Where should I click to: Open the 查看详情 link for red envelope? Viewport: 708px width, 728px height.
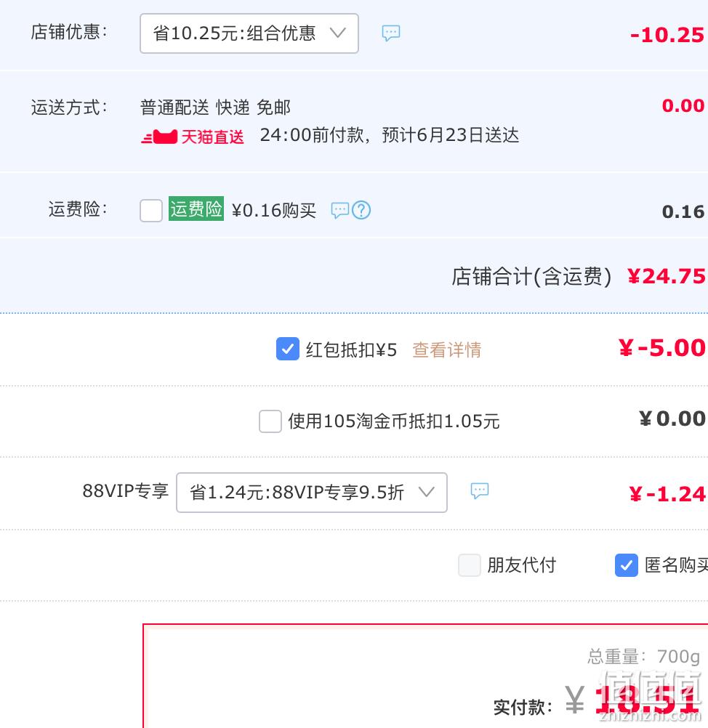[446, 349]
